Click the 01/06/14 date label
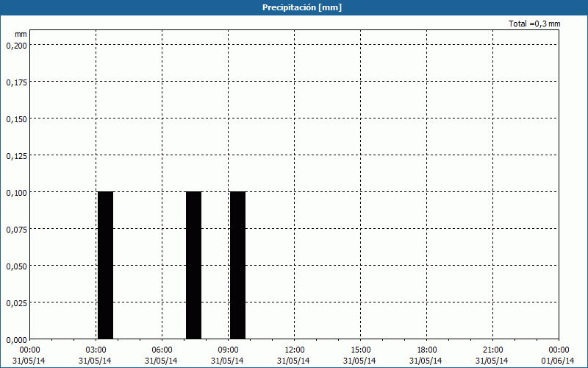588x368 pixels. point(558,361)
